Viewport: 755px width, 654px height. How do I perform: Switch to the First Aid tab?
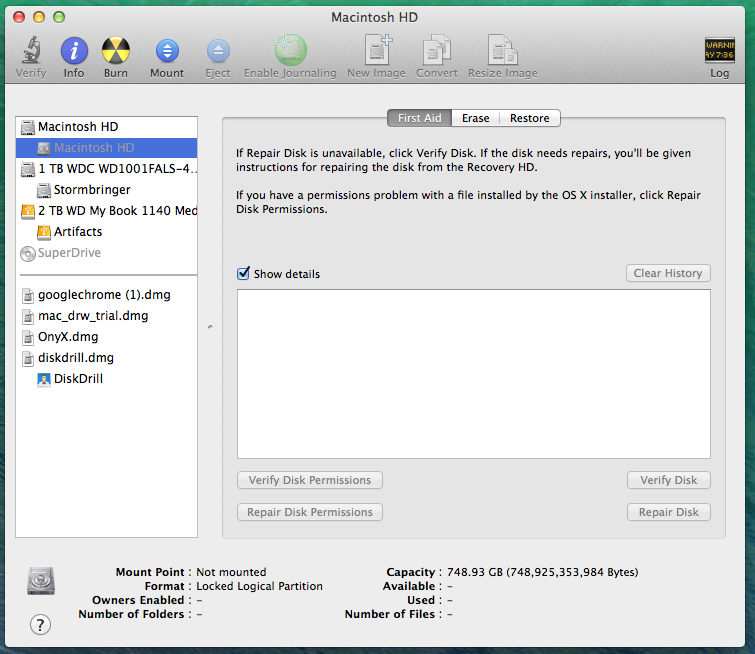coord(419,118)
